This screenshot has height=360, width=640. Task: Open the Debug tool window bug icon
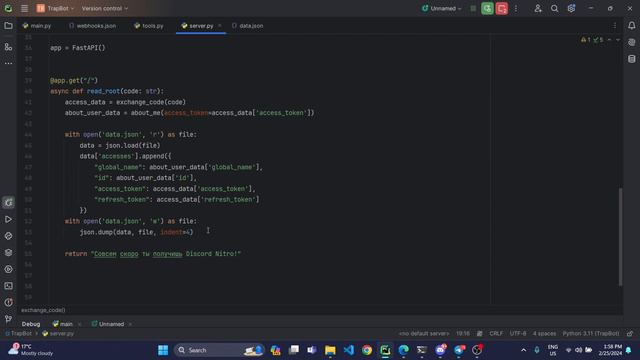[8, 202]
